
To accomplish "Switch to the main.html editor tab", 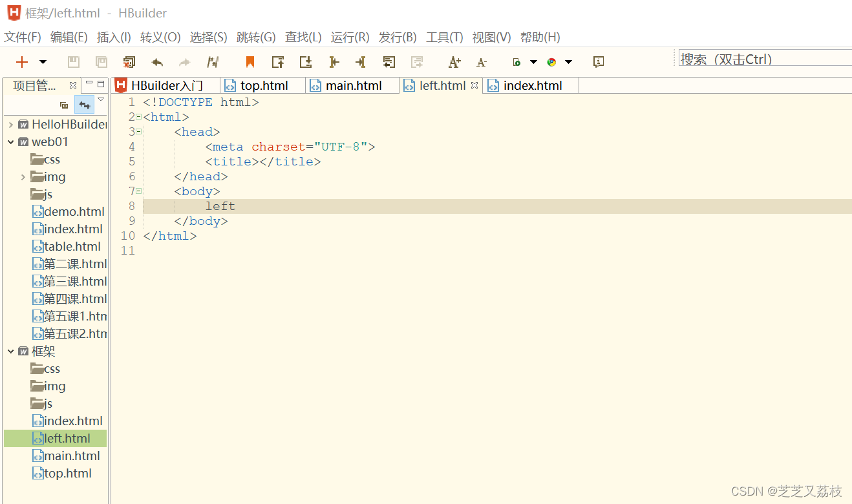I will [352, 85].
